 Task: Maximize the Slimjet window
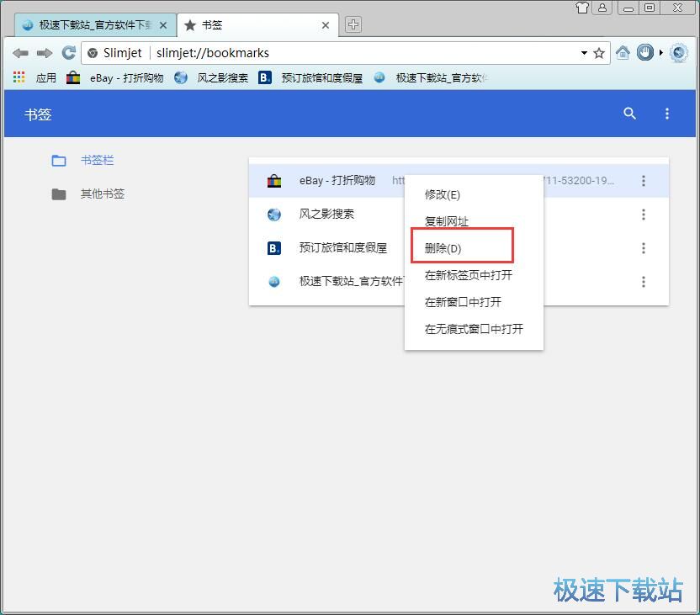tap(650, 8)
